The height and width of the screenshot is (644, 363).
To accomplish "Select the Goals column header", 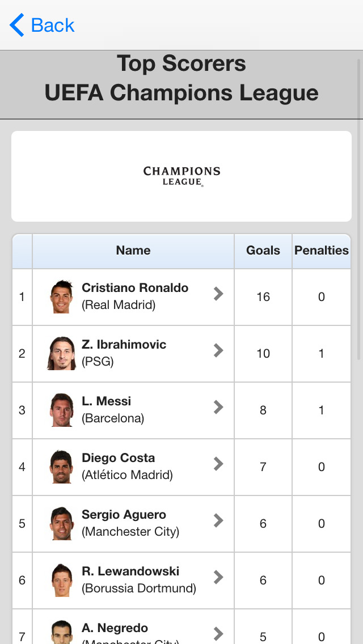I will click(x=263, y=251).
